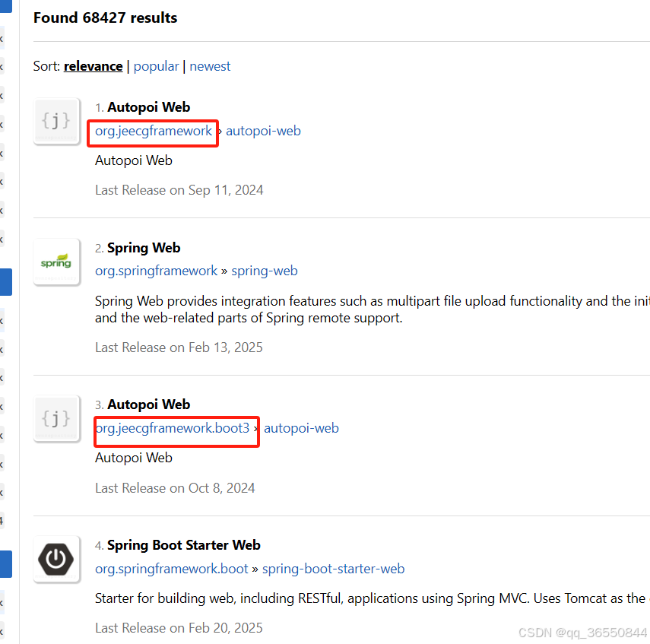Select the highlighted blue sidebar filter item
Viewport: 650px width, 644px height.
5,281
